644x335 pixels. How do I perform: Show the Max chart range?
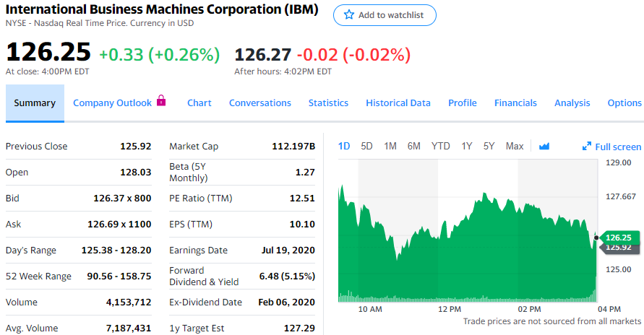pyautogui.click(x=515, y=146)
